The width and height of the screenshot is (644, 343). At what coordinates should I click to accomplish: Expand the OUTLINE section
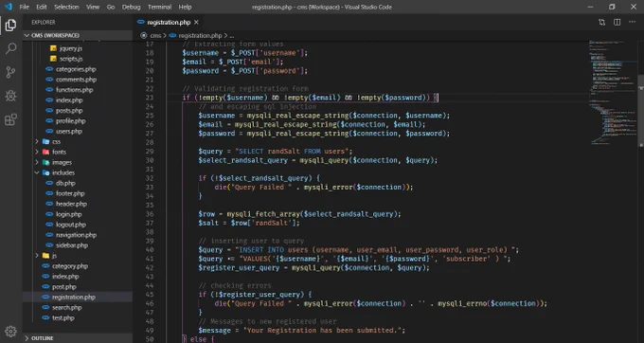pos(78,338)
